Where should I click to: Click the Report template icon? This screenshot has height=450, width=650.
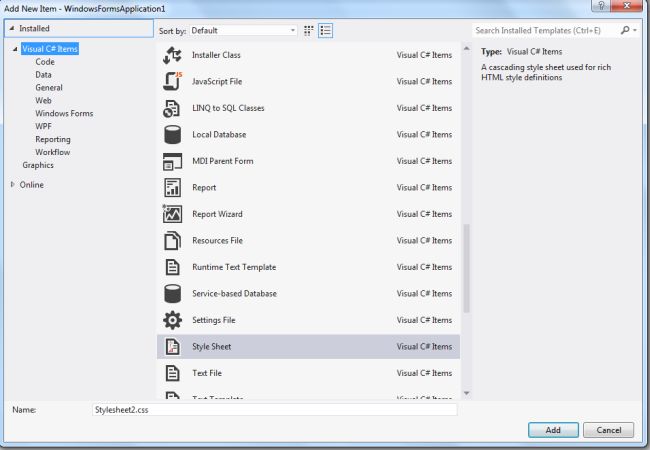pos(172,188)
